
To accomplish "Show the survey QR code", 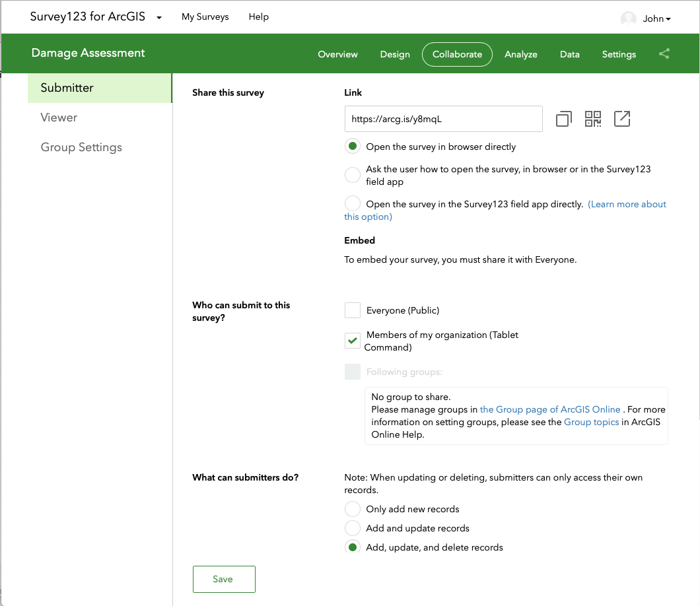I will tap(593, 119).
